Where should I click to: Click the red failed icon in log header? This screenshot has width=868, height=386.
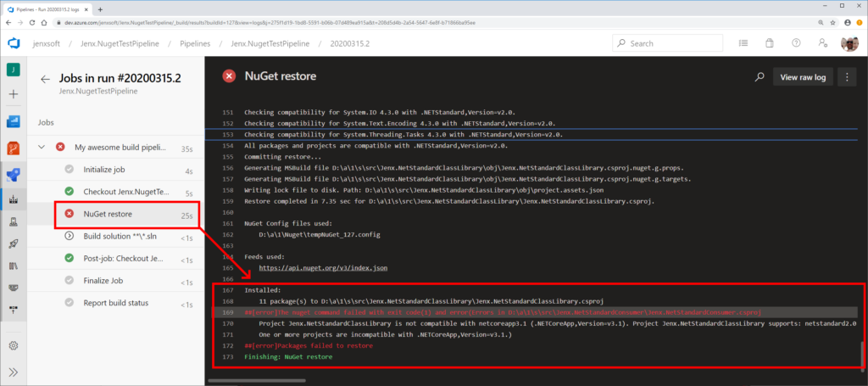point(229,76)
